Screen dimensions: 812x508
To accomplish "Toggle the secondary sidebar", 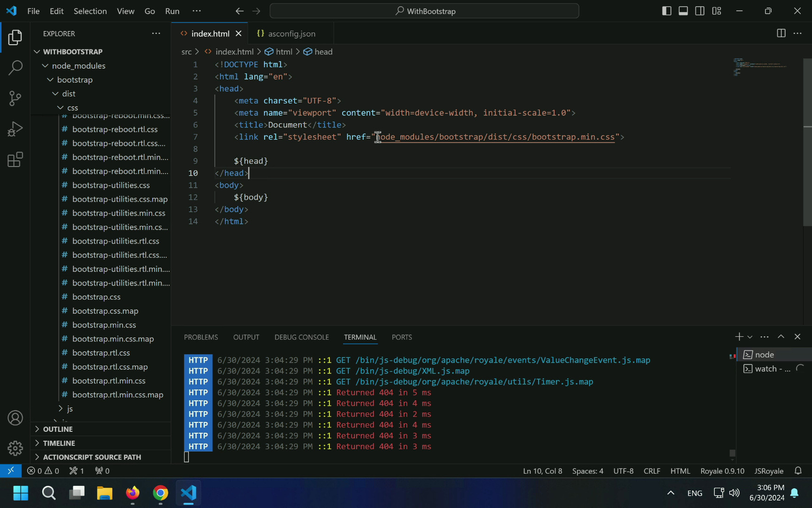I will pyautogui.click(x=700, y=10).
